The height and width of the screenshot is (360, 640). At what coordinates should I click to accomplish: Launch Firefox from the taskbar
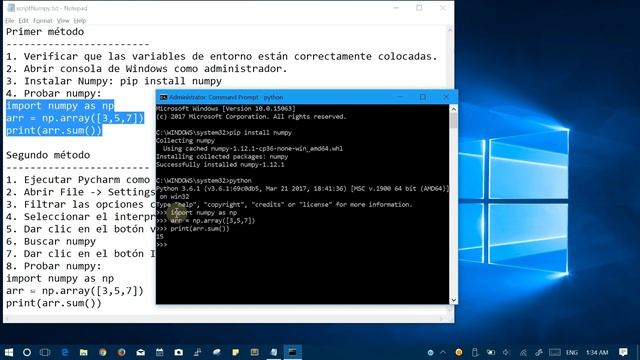point(121,352)
